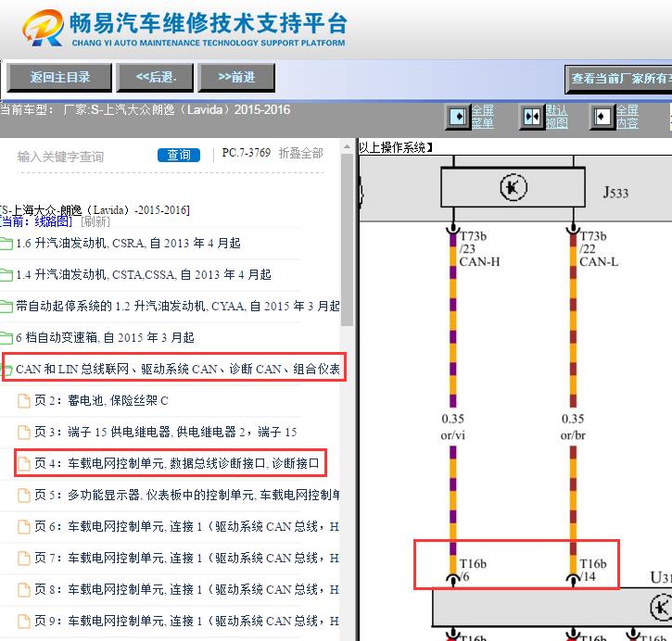
Task: Click the [刷新] refresh link
Action: click(95, 221)
